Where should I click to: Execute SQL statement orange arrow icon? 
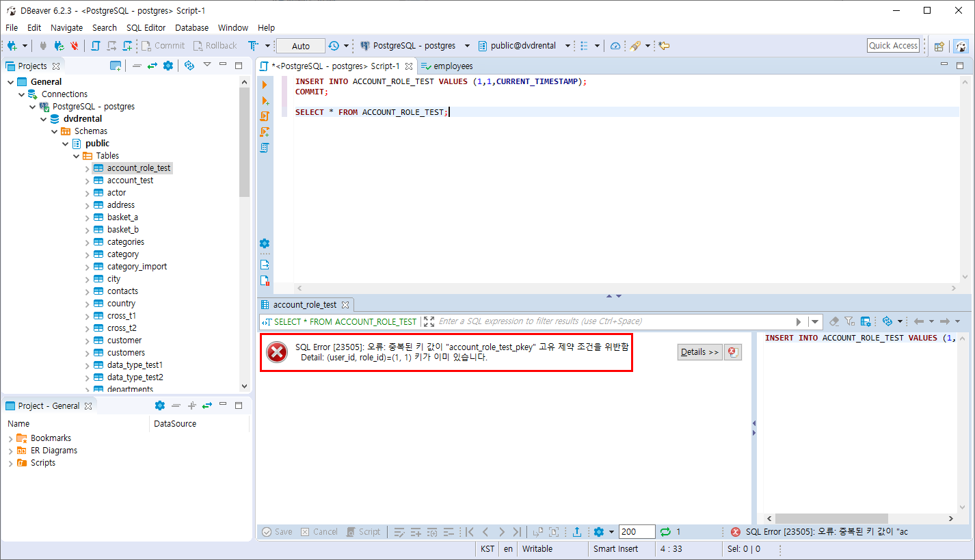[265, 84]
